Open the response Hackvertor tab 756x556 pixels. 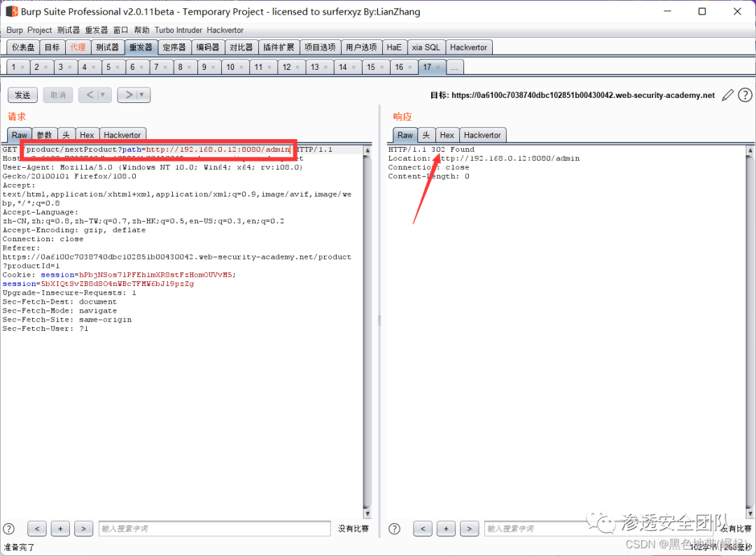[482, 135]
